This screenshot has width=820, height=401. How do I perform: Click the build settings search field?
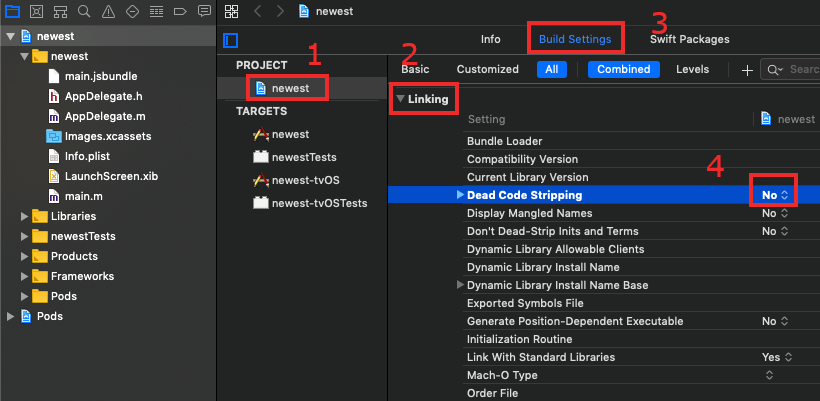coord(790,70)
